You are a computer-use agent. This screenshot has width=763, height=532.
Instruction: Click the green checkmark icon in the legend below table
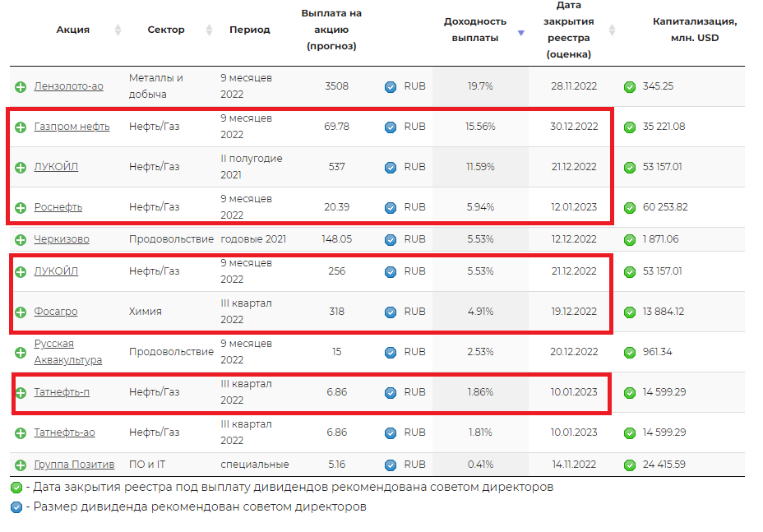click(16, 488)
